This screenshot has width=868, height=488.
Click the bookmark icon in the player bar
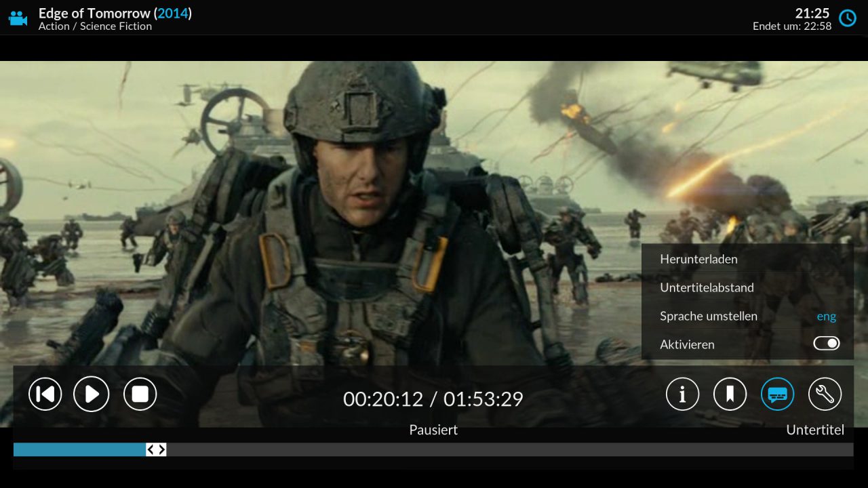coord(730,394)
